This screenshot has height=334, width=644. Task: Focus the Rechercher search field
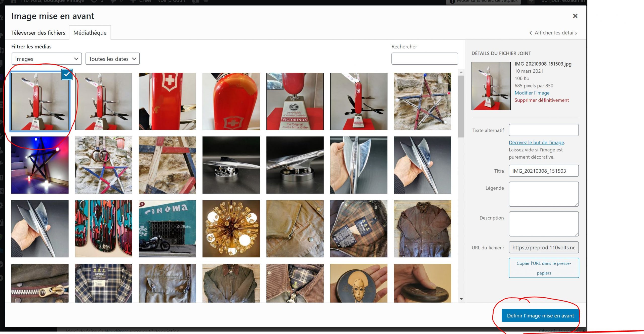click(x=424, y=59)
